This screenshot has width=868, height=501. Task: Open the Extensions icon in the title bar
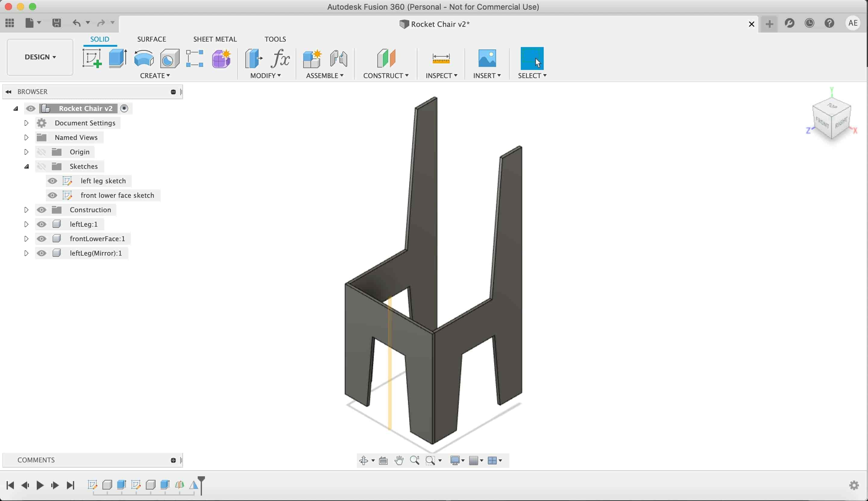pos(790,23)
